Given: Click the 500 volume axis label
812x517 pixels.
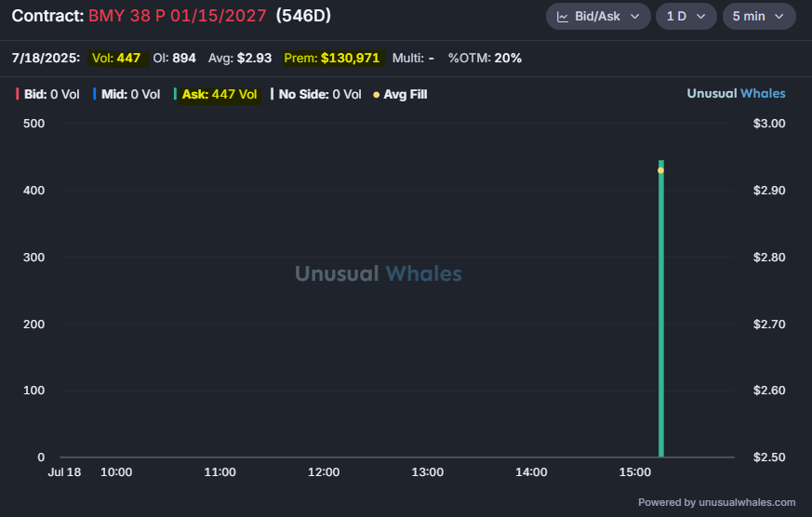Looking at the screenshot, I should coord(33,123).
